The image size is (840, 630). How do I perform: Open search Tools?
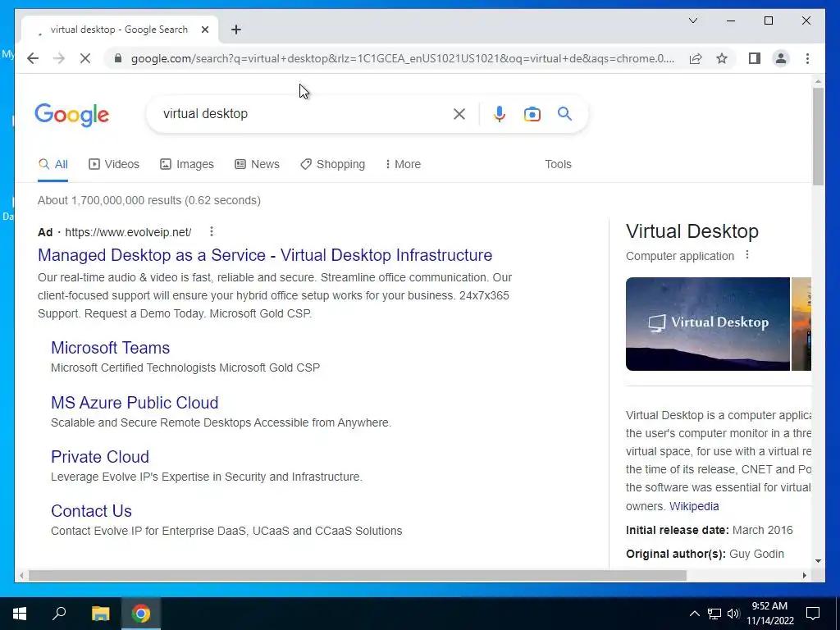pyautogui.click(x=558, y=164)
